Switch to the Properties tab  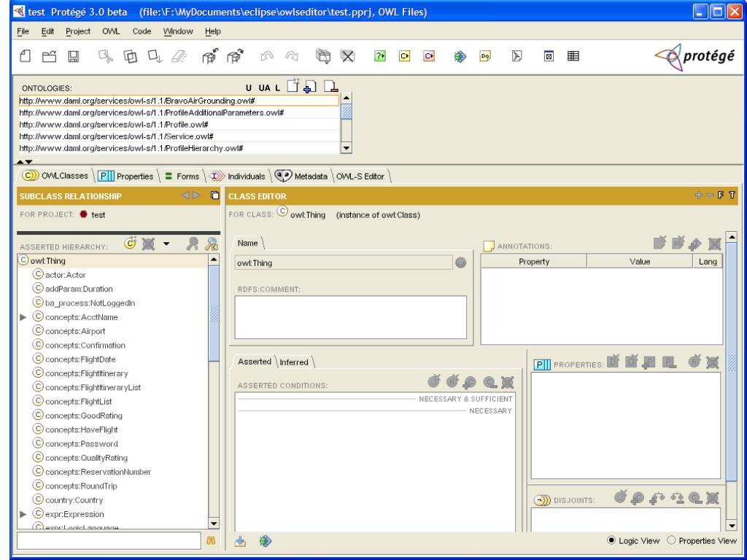coord(125,176)
